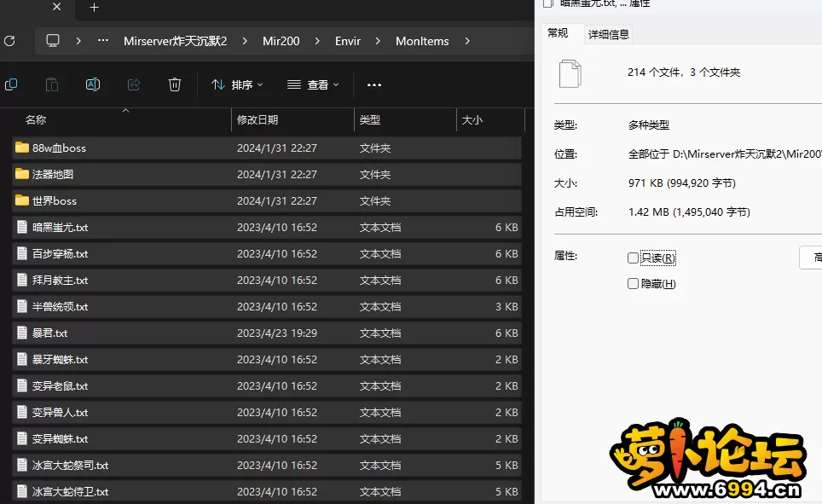Close the current Explorer tab
This screenshot has height=504, width=822.
coord(56,7)
